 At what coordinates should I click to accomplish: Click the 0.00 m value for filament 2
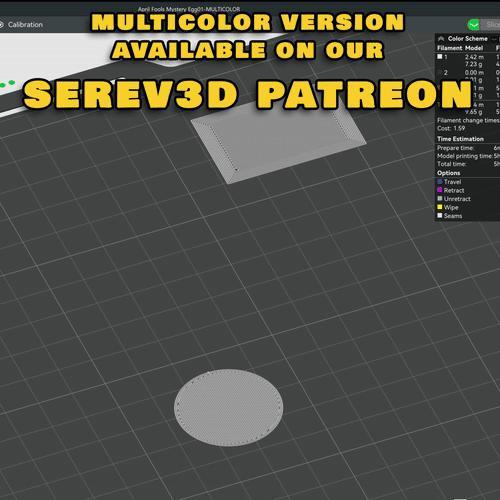[474, 73]
